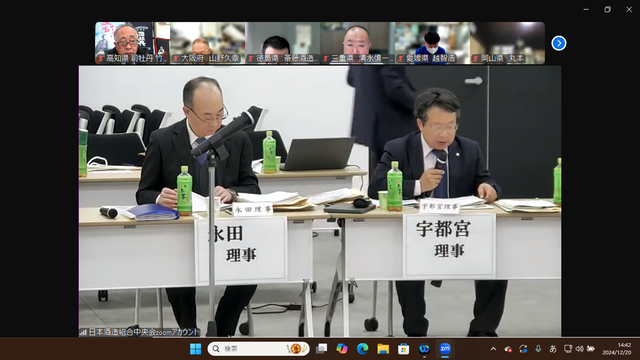This screenshot has width=640, height=360.
Task: Restore down the Zoom meeting window
Action: tap(608, 9)
